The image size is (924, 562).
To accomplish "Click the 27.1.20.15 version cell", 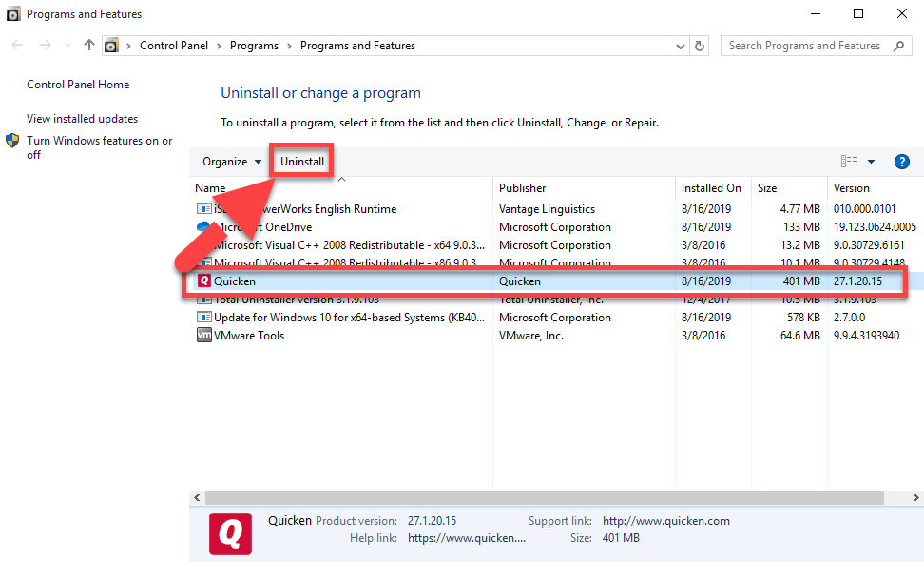I will [857, 281].
